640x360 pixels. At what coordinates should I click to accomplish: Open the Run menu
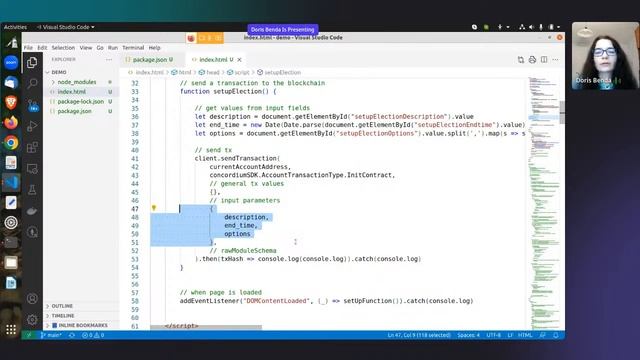click(113, 48)
